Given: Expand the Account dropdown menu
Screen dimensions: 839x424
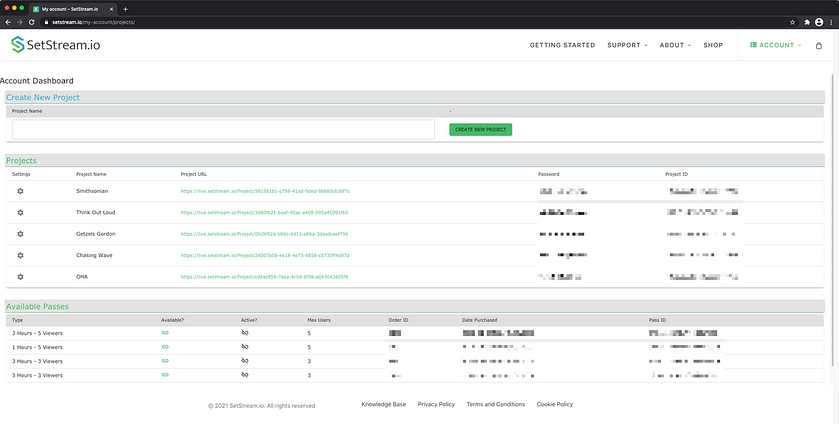Looking at the screenshot, I should click(x=776, y=45).
